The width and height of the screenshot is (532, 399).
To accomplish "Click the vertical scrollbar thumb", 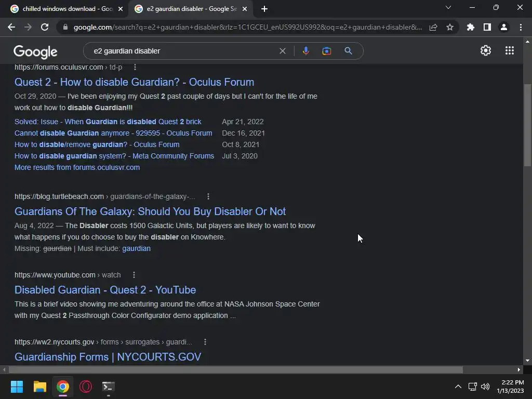I will pos(527,125).
